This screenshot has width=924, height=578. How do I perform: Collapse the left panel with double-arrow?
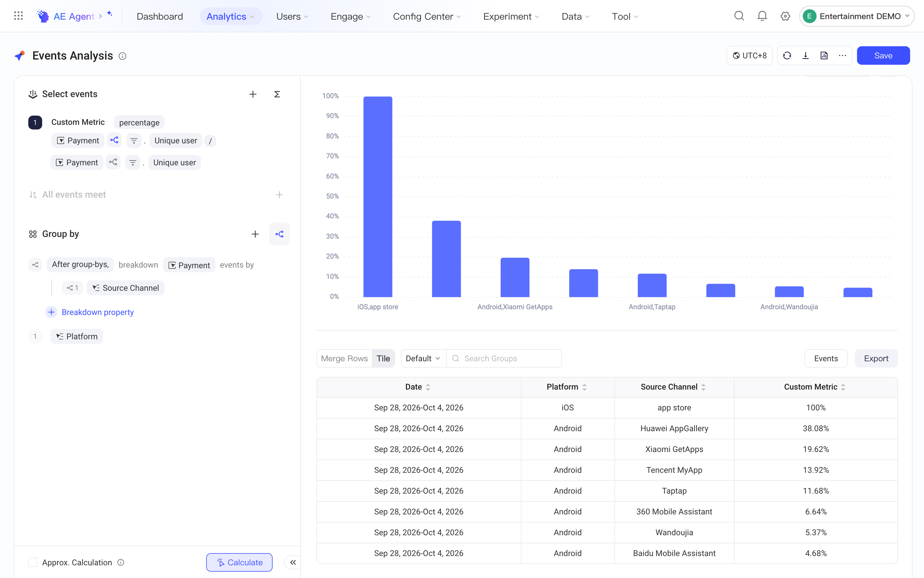pos(293,562)
